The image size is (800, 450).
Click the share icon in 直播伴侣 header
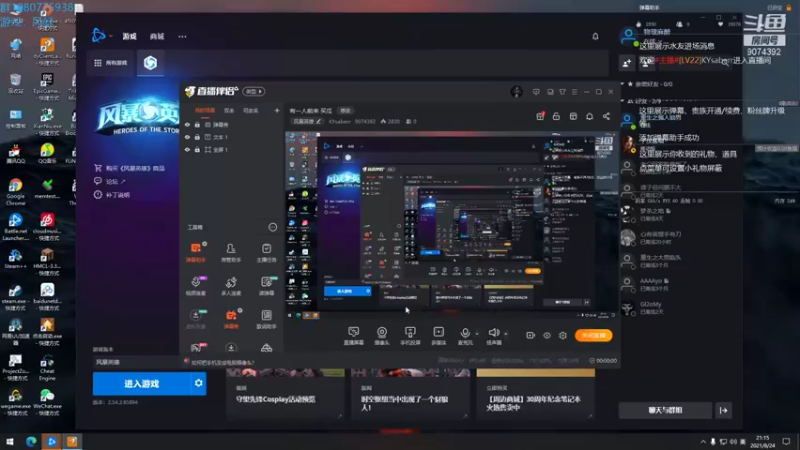click(606, 116)
